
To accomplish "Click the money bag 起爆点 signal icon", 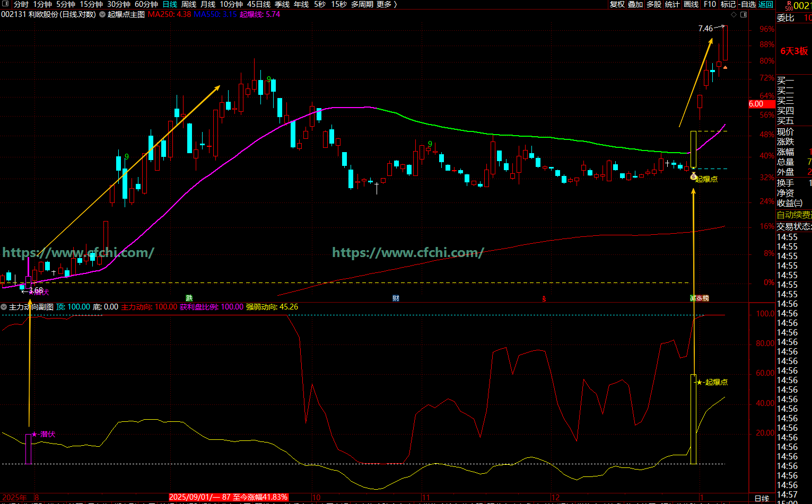I will coord(693,176).
